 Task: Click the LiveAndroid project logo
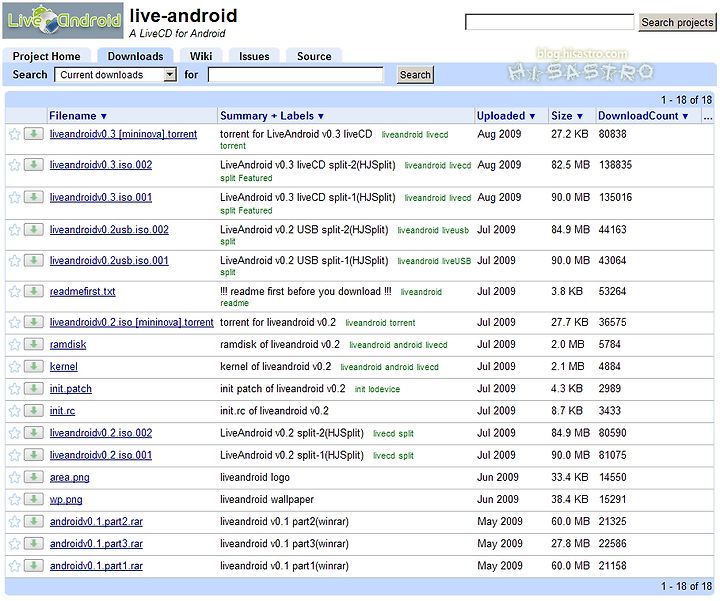tap(63, 21)
